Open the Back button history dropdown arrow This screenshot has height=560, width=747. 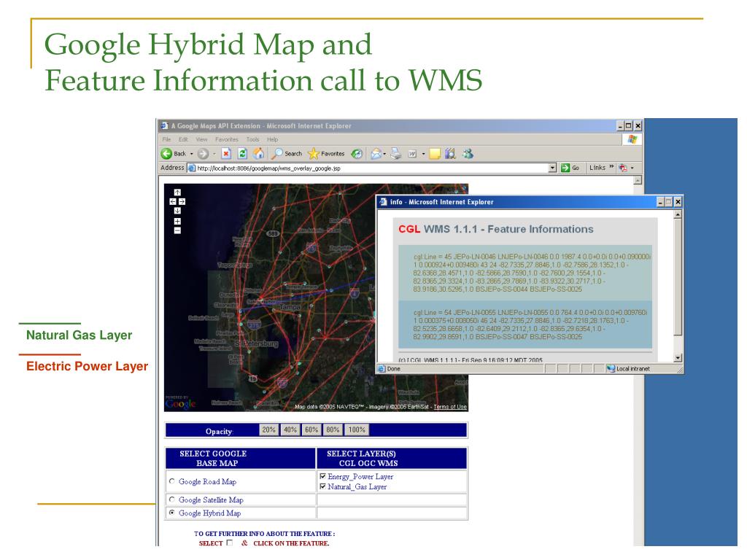pos(192,154)
